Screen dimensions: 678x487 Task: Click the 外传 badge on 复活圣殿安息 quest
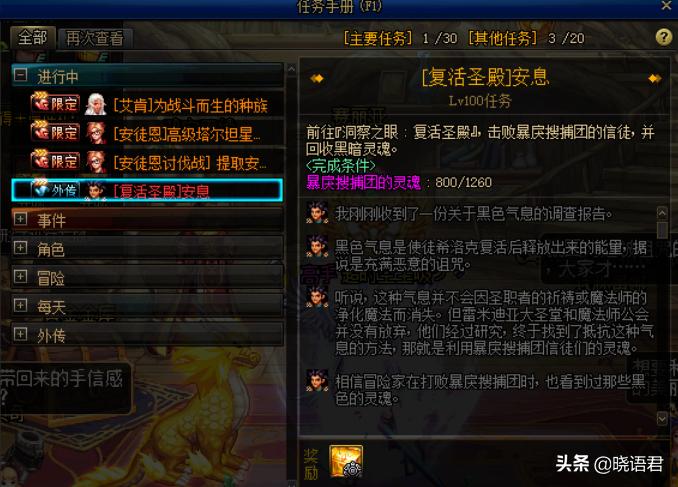point(55,189)
